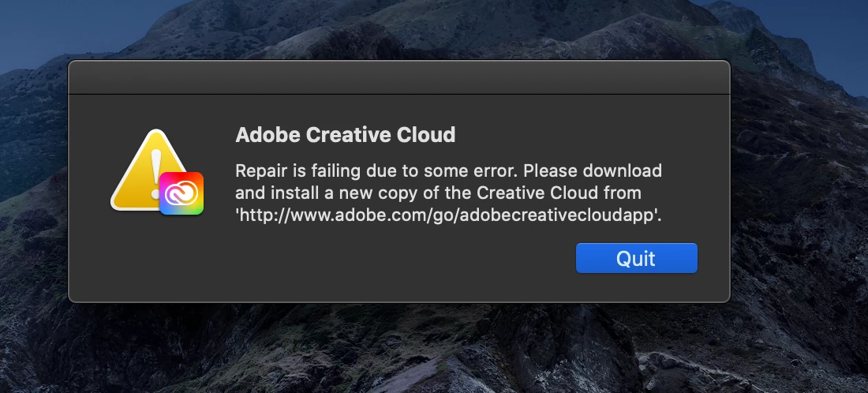Click the Creative Cloud rainbow badge icon
The image size is (868, 393).
point(181,193)
